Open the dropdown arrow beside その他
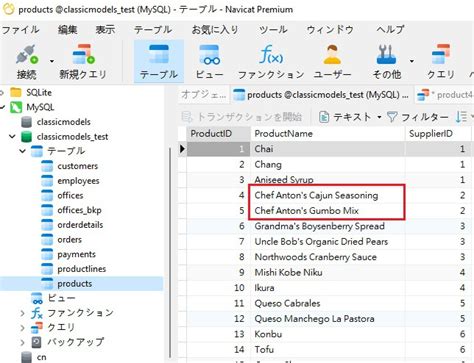This screenshot has height=363, width=474. coord(412,61)
